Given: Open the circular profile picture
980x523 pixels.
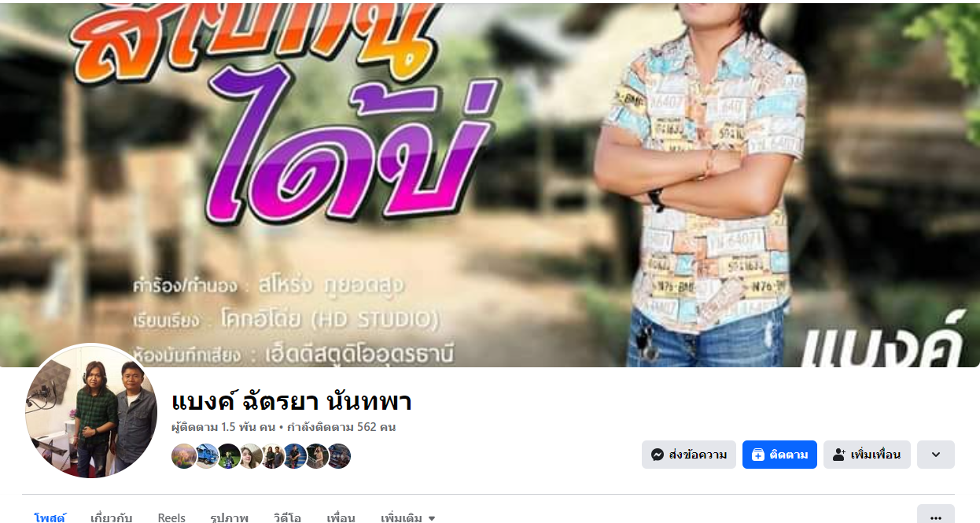Looking at the screenshot, I should 92,411.
